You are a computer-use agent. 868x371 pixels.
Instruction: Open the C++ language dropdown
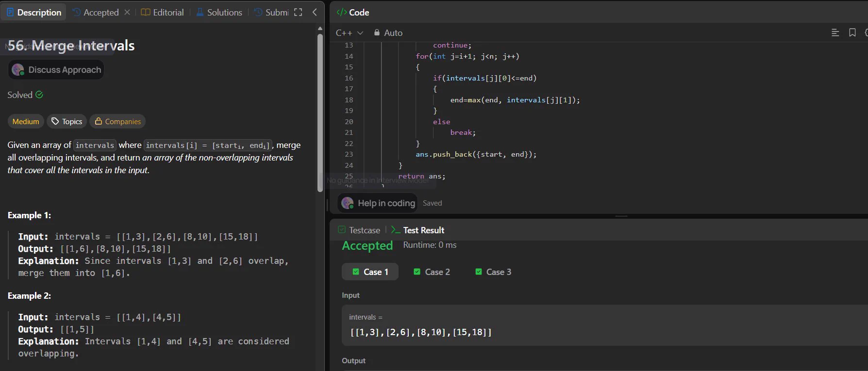(350, 32)
